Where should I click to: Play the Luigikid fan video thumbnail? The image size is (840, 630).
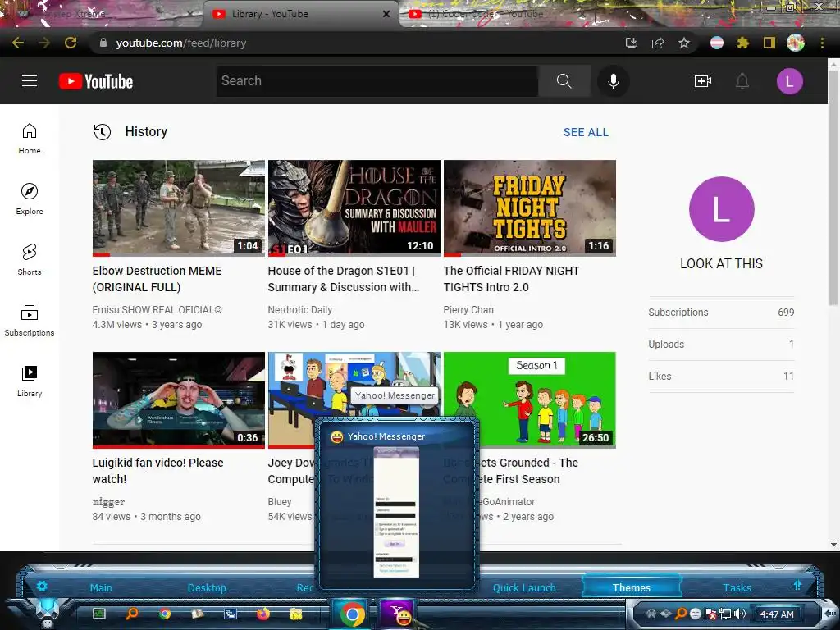[178, 399]
